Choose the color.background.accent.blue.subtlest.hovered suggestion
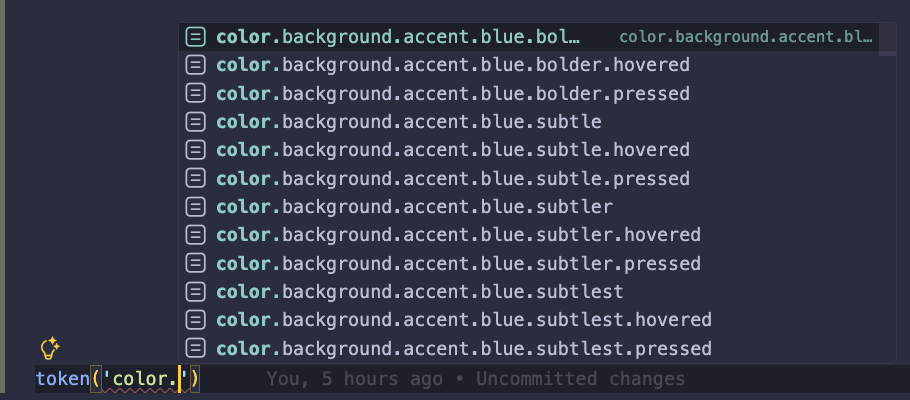 [463, 320]
